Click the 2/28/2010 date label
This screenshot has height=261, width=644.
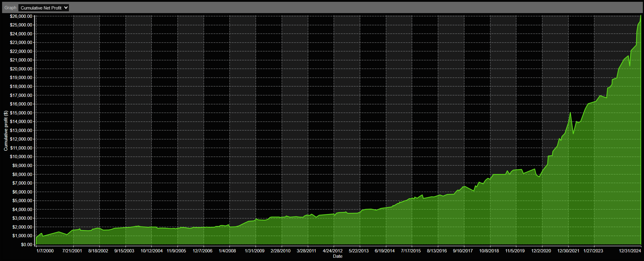[281, 251]
